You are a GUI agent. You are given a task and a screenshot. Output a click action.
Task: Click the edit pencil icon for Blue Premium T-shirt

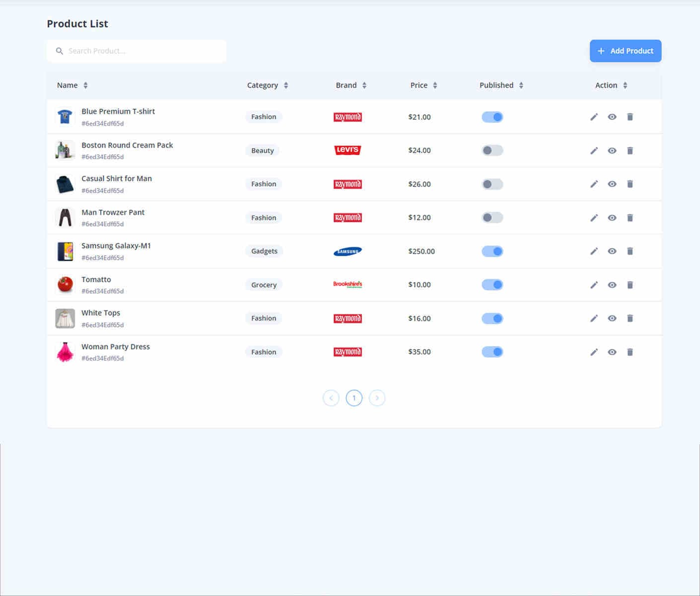pos(594,117)
